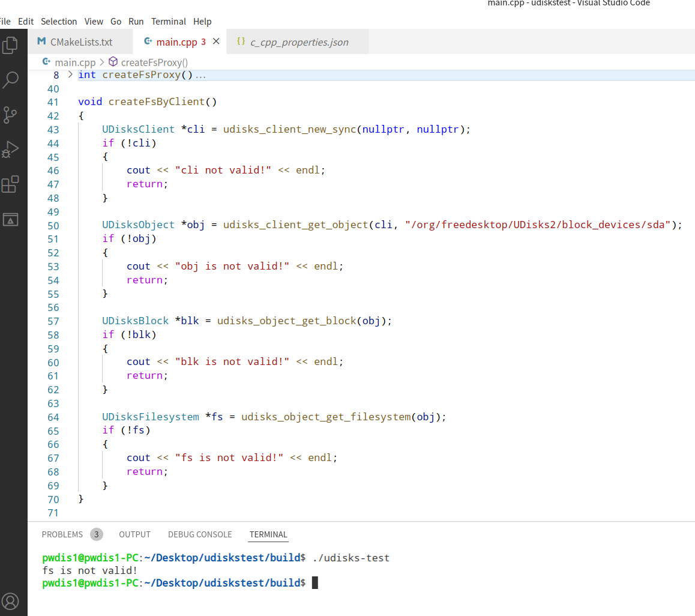Expand the folded createFsProxy function
The width and height of the screenshot is (695, 616).
coord(70,74)
